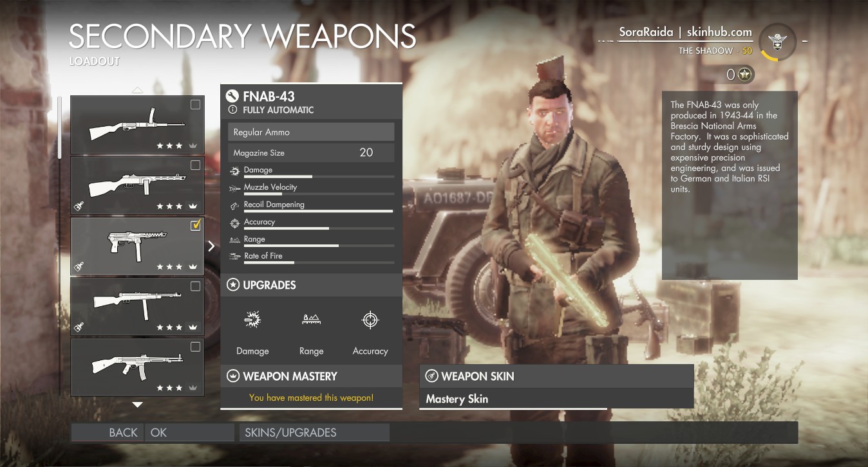The width and height of the screenshot is (868, 467).
Task: Click the star icon beside Upgrades
Action: coord(232,285)
